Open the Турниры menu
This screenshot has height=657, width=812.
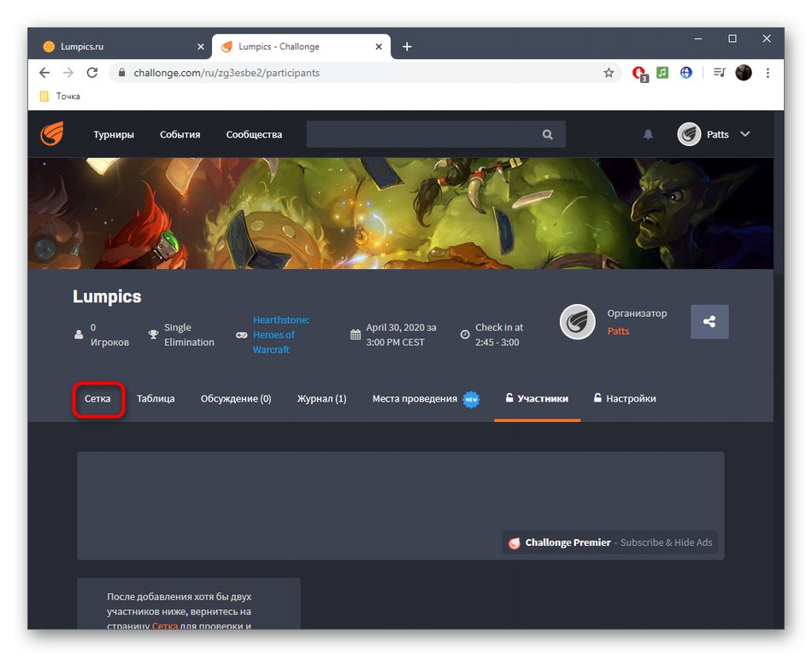pos(114,135)
